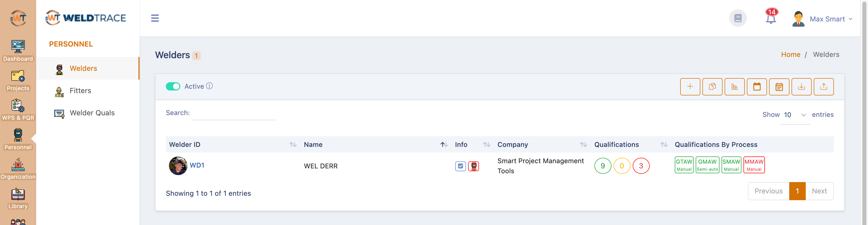Click the add welder plus icon
868x225 pixels.
690,87
